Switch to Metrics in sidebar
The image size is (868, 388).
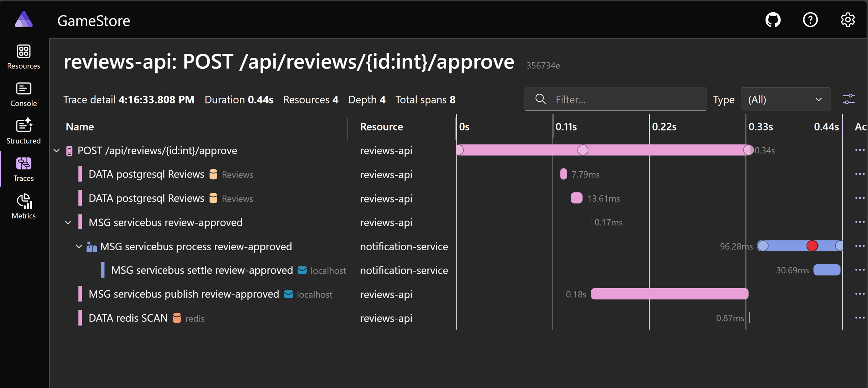coord(24,206)
